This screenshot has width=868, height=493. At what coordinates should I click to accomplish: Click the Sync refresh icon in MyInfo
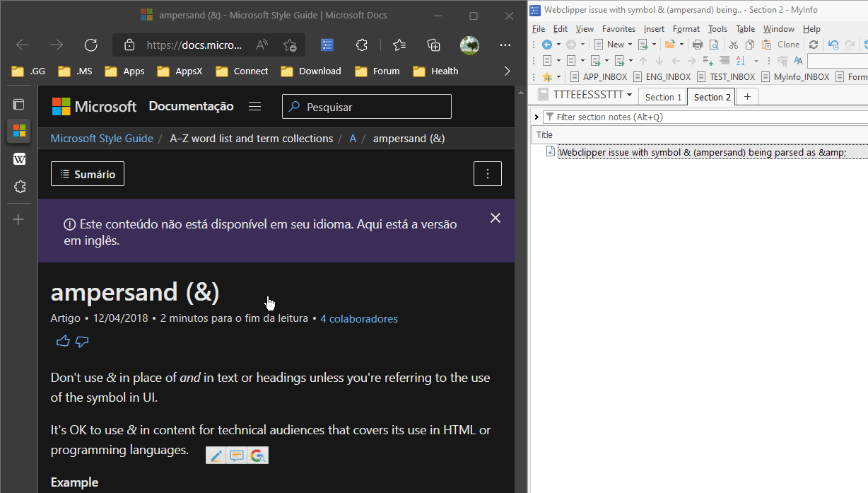(x=814, y=45)
